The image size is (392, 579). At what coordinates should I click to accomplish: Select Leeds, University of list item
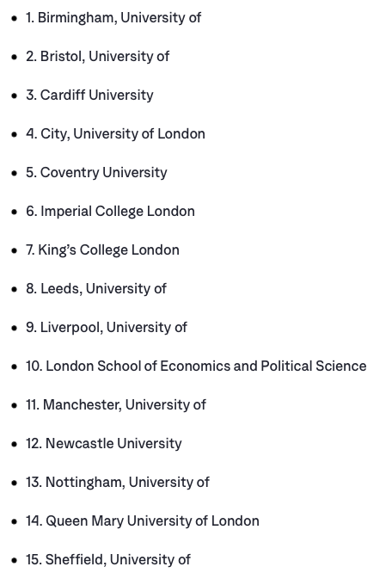pos(96,289)
